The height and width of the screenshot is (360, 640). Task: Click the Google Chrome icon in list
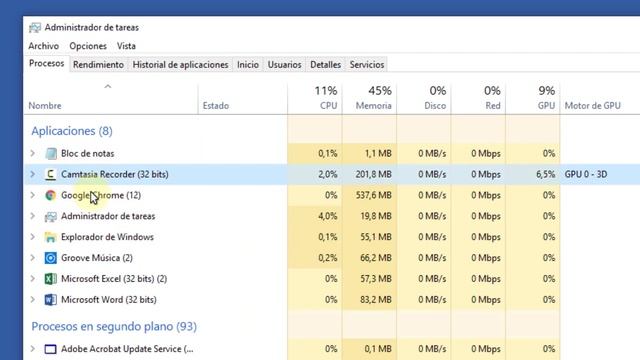coord(51,195)
